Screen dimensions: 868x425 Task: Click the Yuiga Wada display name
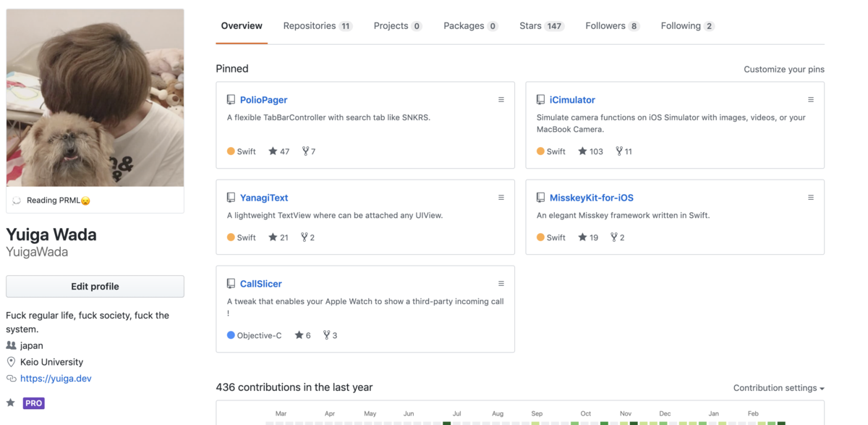click(x=51, y=235)
